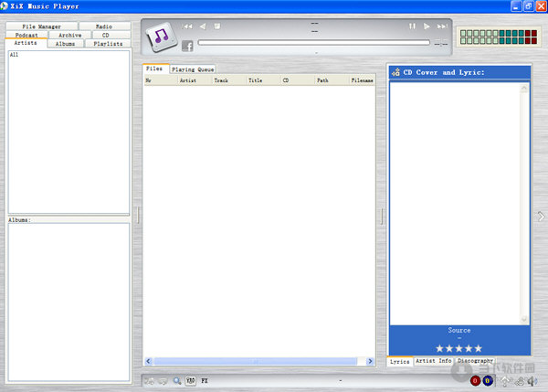Collapse right panel with the chevron arrow
Image resolution: width=548 pixels, height=392 pixels.
[541, 217]
